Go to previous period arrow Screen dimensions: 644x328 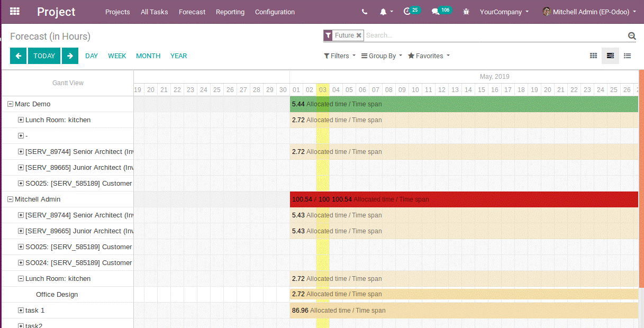18,56
